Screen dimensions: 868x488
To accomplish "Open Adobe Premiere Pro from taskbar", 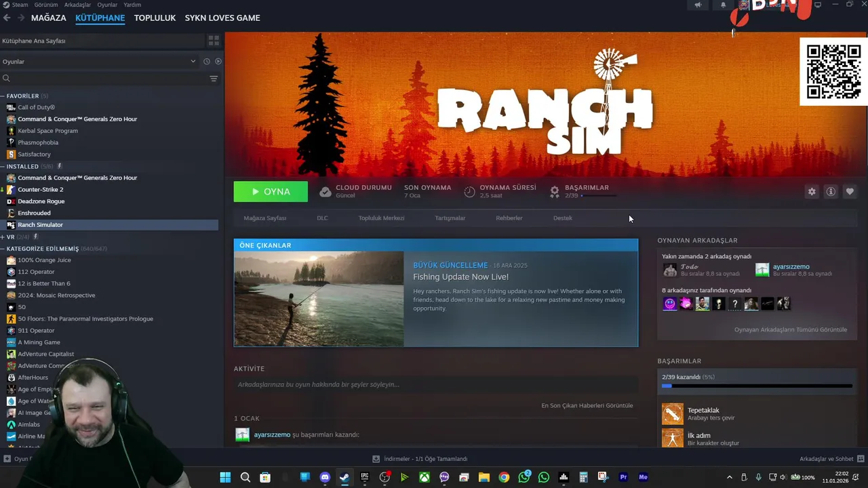I will pos(623,477).
